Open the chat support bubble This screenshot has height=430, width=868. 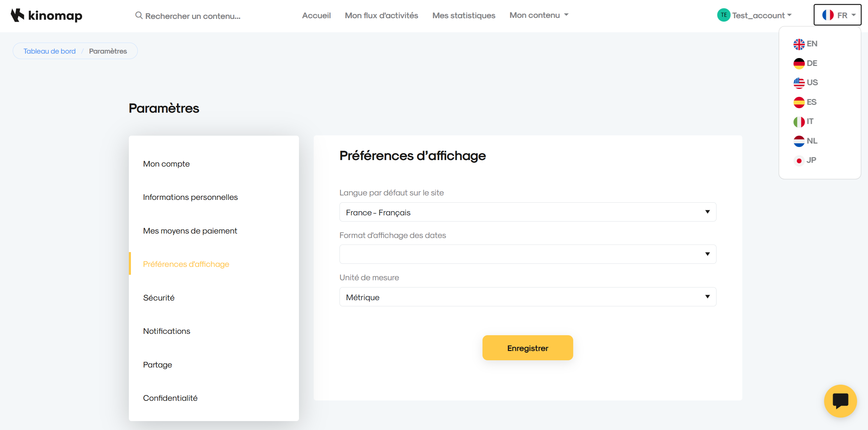pyautogui.click(x=841, y=401)
